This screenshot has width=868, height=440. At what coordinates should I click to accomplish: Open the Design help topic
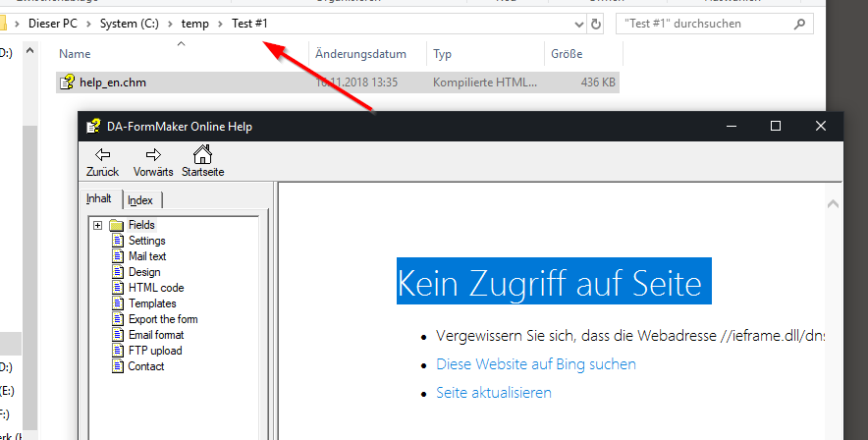(144, 272)
